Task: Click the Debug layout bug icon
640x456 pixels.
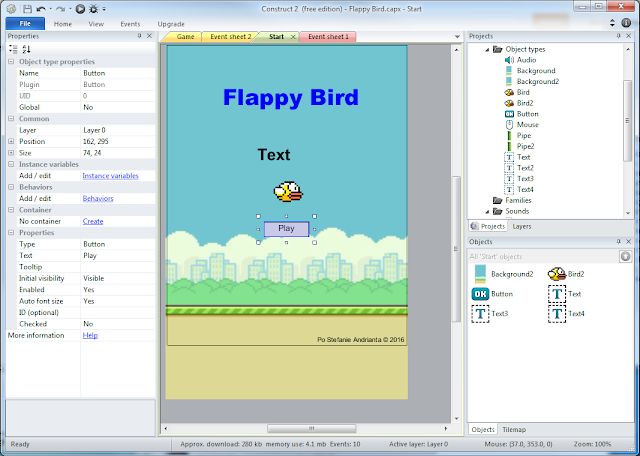Action: (93, 9)
